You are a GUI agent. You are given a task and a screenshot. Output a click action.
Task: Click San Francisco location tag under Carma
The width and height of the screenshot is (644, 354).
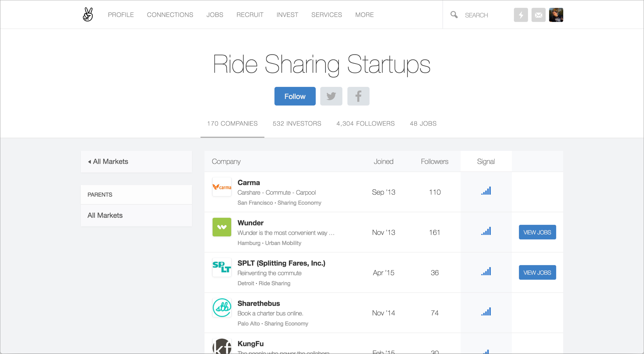click(255, 203)
